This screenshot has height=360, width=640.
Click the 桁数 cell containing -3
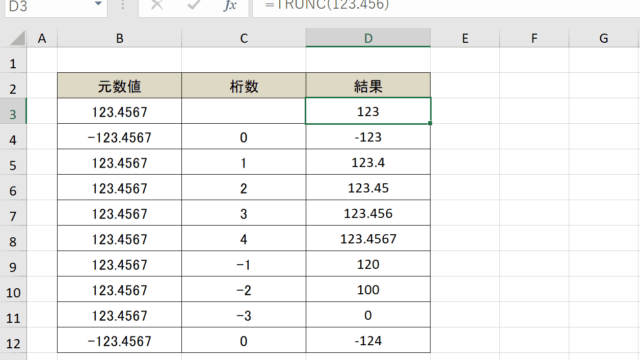coord(244,315)
